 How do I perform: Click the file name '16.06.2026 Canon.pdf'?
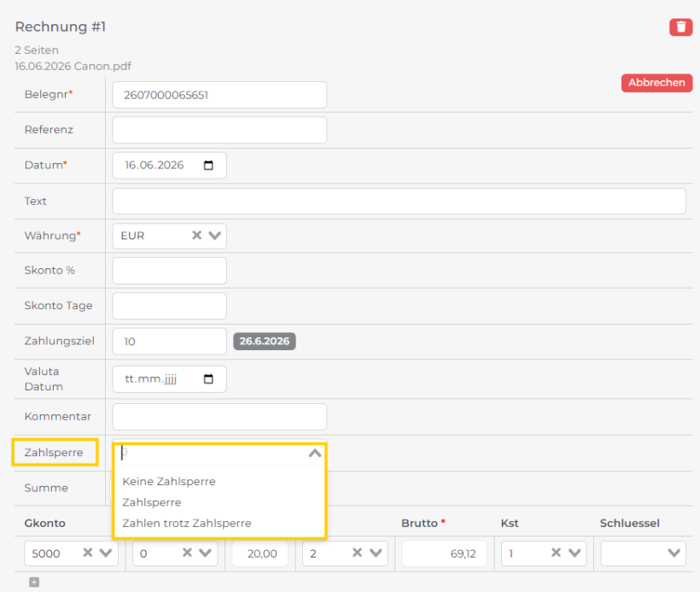(73, 66)
